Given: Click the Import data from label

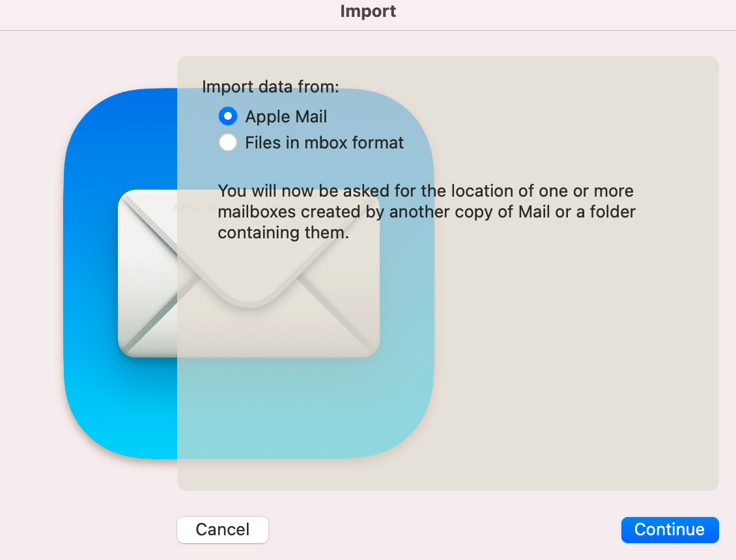Looking at the screenshot, I should (271, 86).
